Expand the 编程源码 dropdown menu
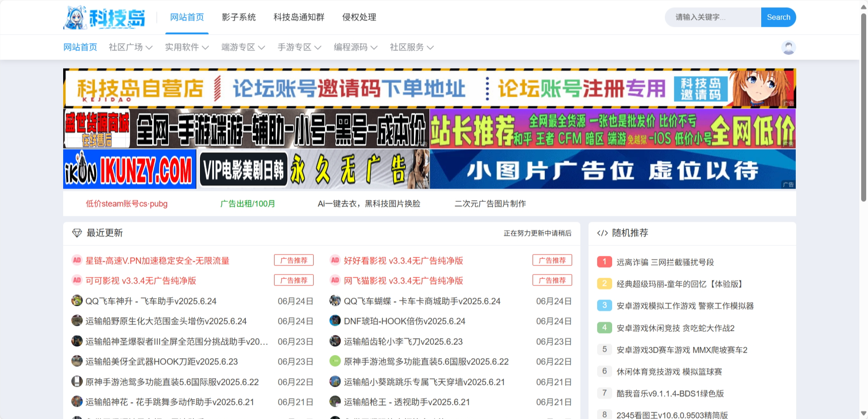Screen dimensions: 868x419 (x=355, y=47)
